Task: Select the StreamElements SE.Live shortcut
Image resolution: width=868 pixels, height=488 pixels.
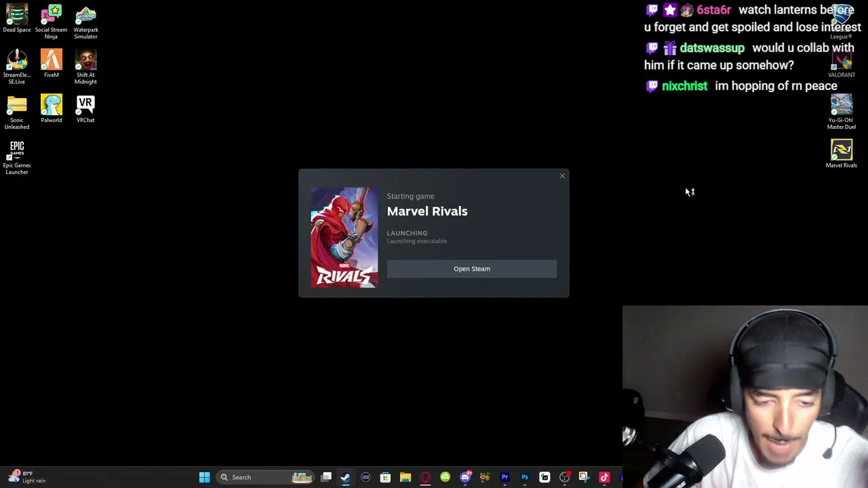Action: point(17,66)
